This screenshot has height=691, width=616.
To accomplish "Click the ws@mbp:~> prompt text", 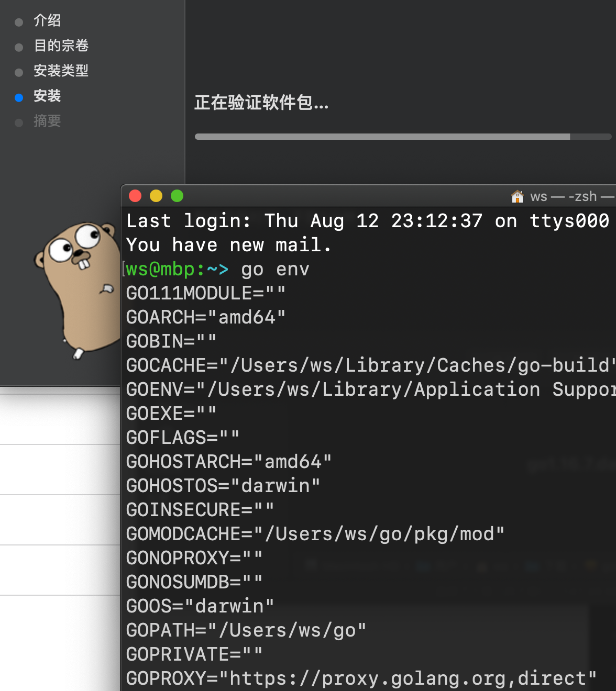I will (x=178, y=269).
